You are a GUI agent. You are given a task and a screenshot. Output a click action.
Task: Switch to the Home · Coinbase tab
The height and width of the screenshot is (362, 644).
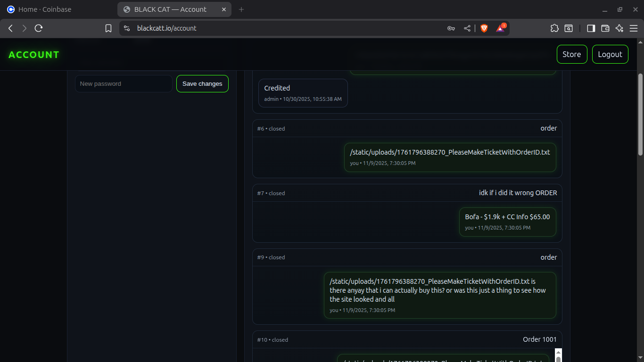tap(45, 9)
